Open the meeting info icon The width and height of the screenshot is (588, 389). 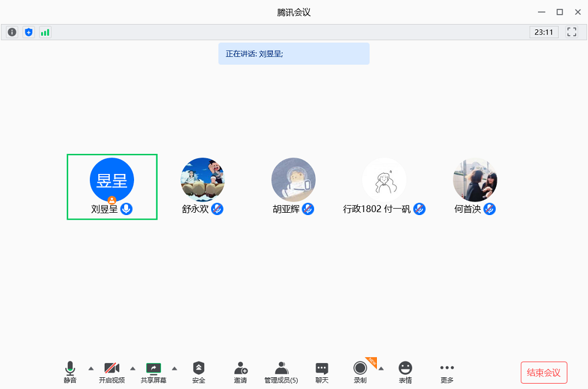coord(12,32)
